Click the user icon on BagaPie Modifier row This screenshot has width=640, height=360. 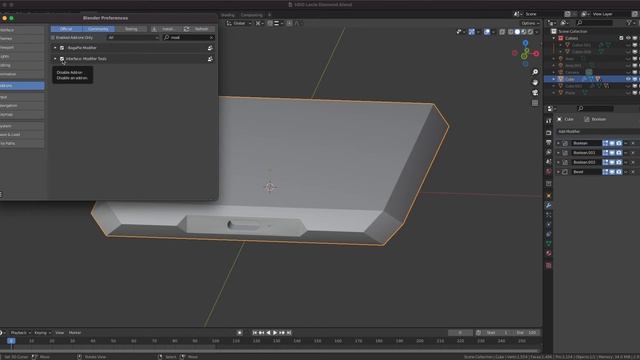[210, 48]
